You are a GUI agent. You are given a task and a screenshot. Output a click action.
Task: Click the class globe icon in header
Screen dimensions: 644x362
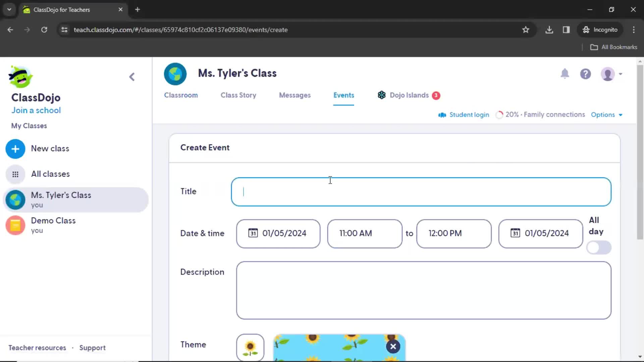pos(175,74)
